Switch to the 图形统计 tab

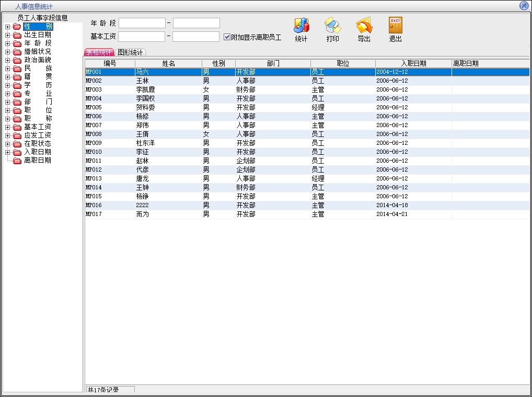[x=130, y=52]
